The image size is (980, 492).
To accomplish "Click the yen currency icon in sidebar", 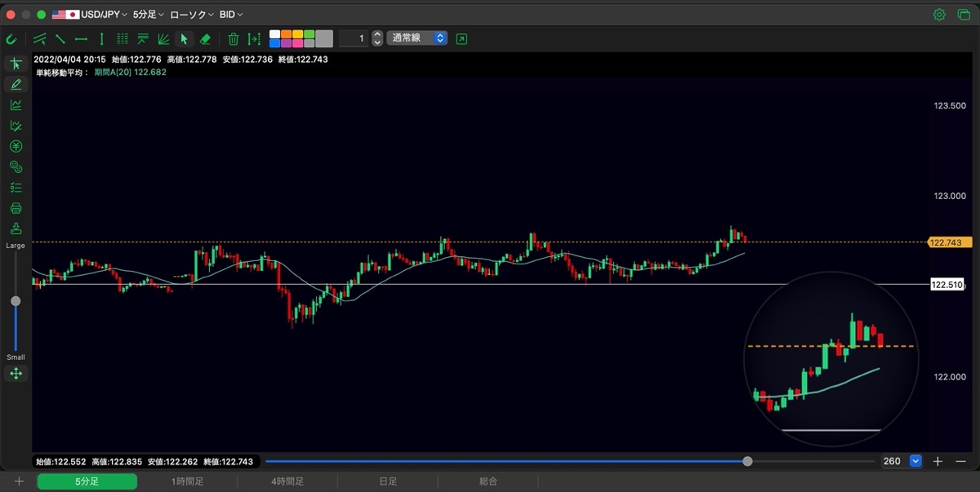I will point(16,146).
